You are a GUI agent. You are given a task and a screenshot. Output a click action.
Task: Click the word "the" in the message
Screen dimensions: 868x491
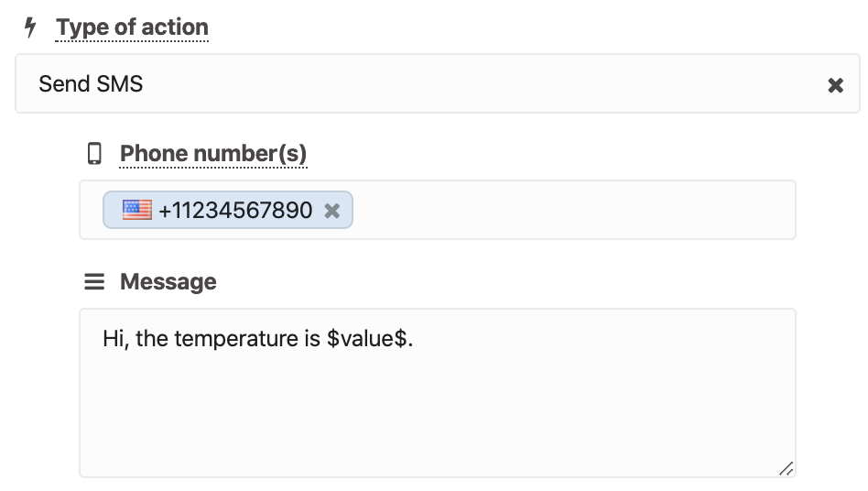click(152, 338)
